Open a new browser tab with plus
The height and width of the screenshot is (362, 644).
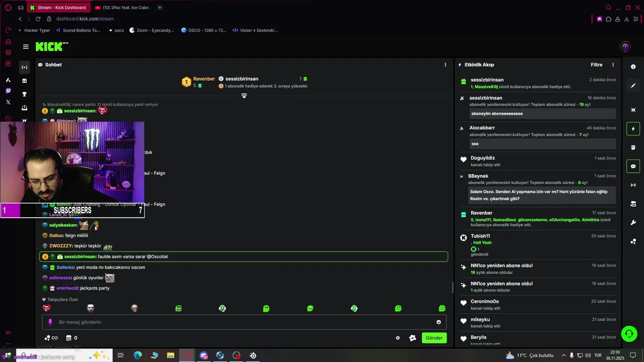click(159, 8)
